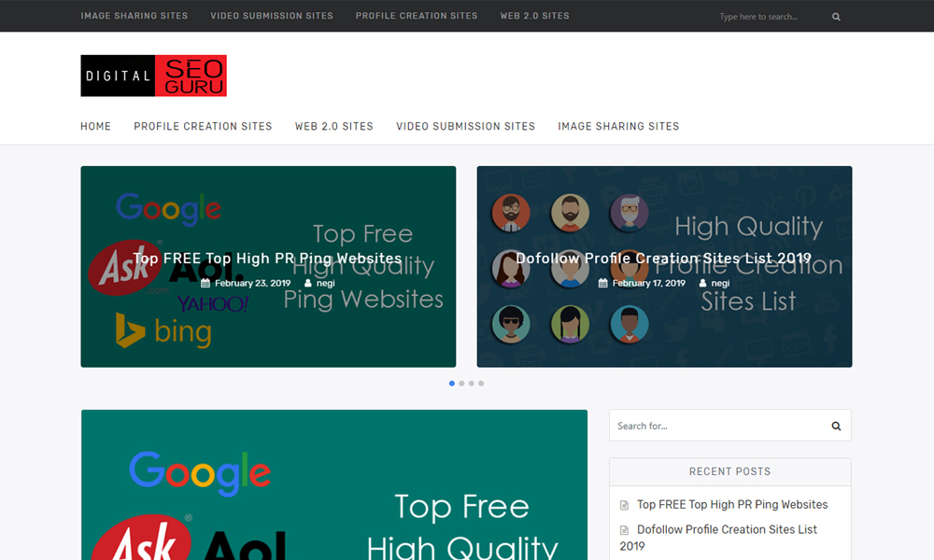The image size is (934, 560).
Task: Click the user icon next to first negi author
Action: (x=308, y=283)
